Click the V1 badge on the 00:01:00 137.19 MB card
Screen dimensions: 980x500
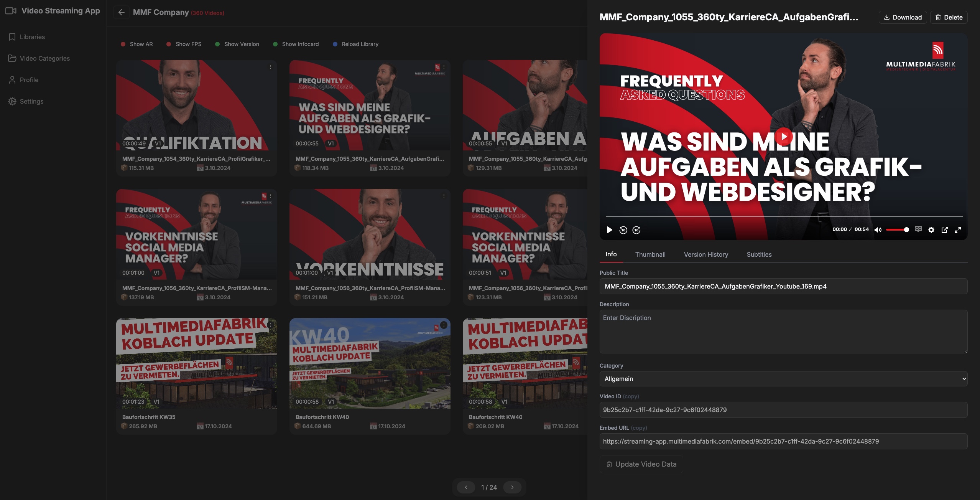[156, 273]
